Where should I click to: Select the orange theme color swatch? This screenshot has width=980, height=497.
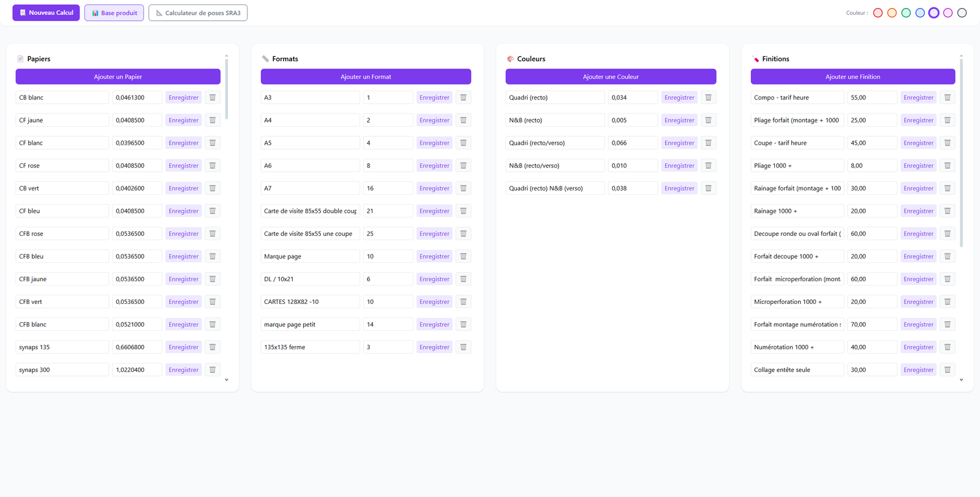(x=892, y=13)
